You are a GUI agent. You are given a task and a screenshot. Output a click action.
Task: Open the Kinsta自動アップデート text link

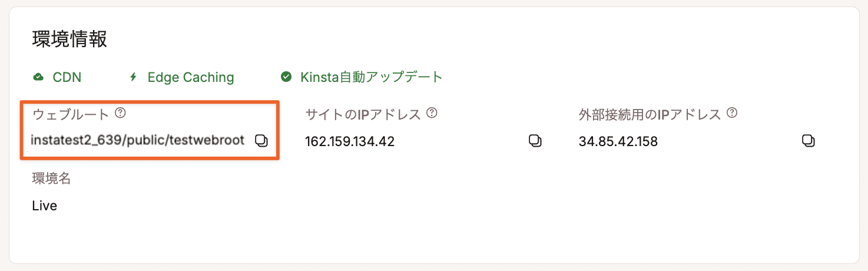tap(371, 77)
